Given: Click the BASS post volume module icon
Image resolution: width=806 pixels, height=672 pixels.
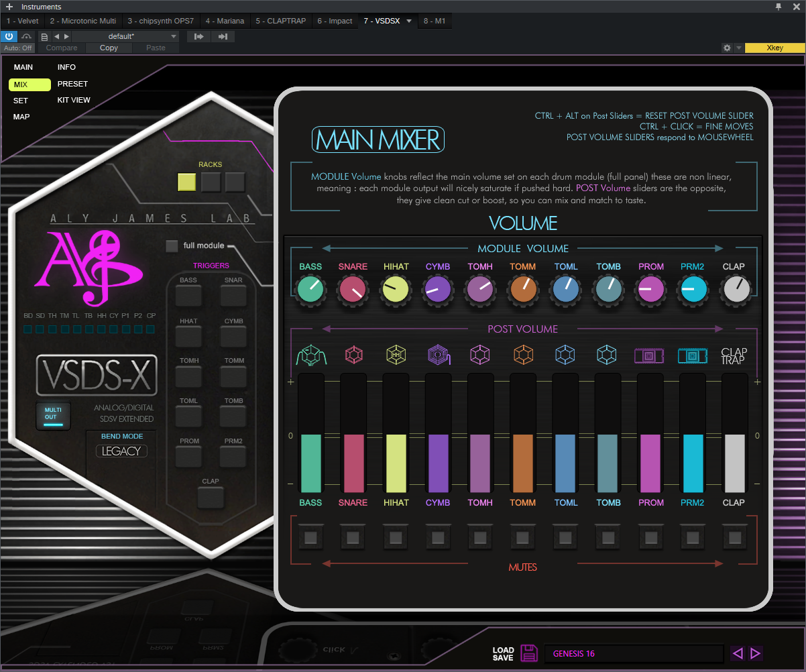Looking at the screenshot, I should (x=310, y=354).
